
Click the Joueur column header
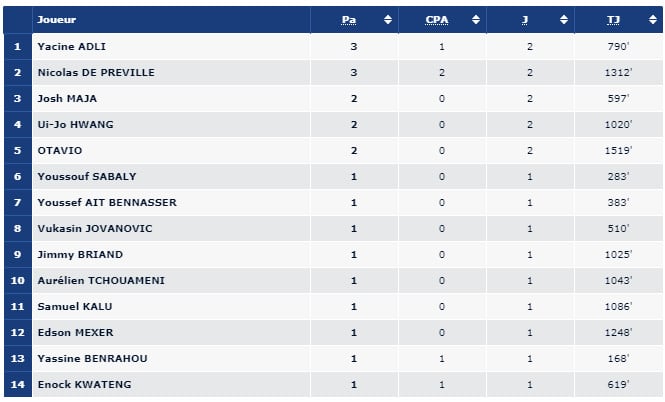57,20
